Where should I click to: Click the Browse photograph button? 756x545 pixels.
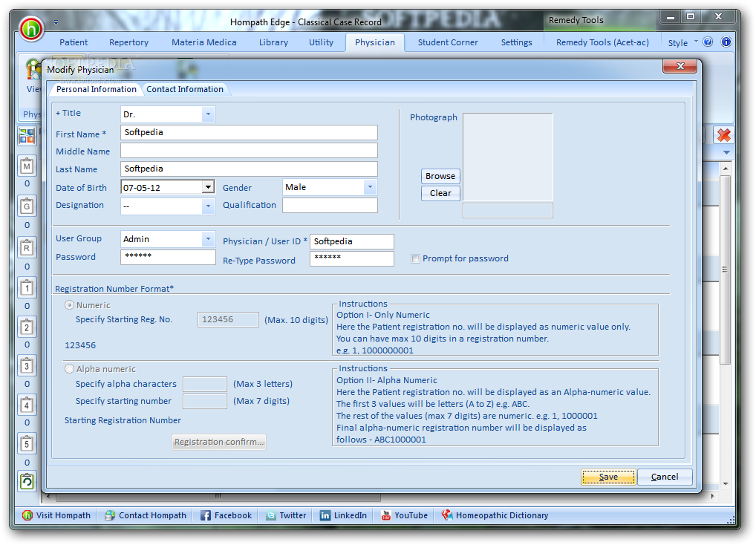[440, 176]
